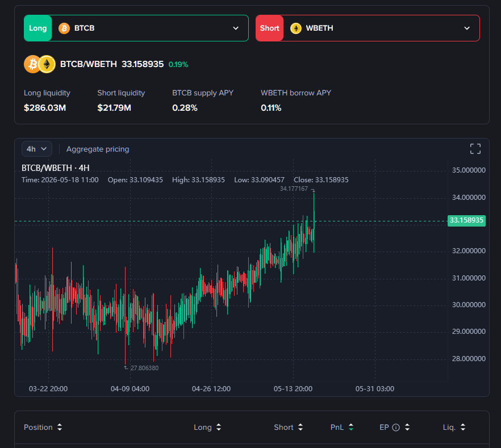The image size is (501, 448).
Task: Click the chart low marker 27.806380
Action: point(144,368)
